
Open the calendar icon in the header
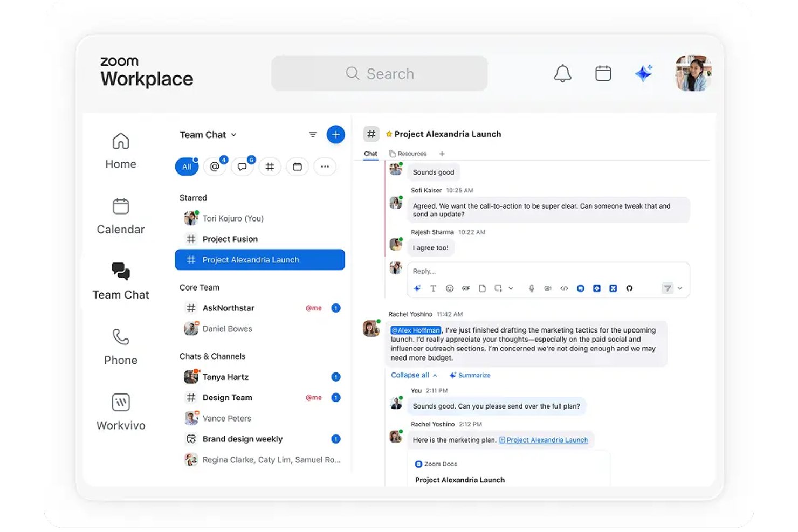(x=603, y=73)
